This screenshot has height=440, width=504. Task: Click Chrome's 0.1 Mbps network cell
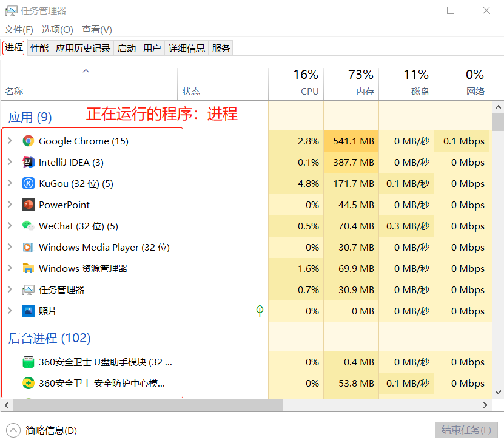coord(462,141)
